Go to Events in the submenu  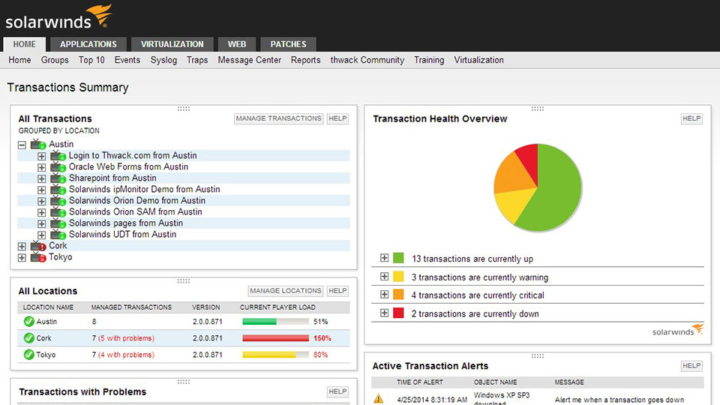(127, 60)
